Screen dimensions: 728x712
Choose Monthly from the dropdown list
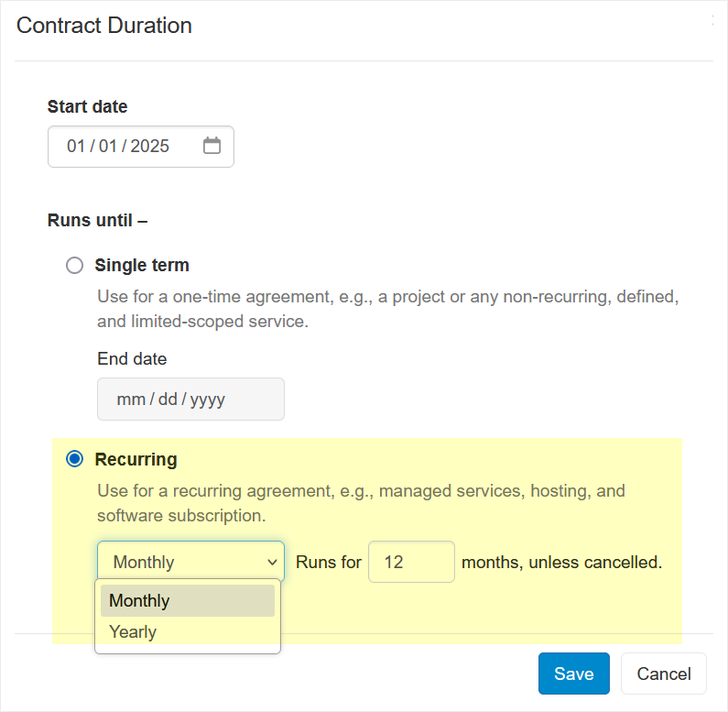pyautogui.click(x=188, y=600)
